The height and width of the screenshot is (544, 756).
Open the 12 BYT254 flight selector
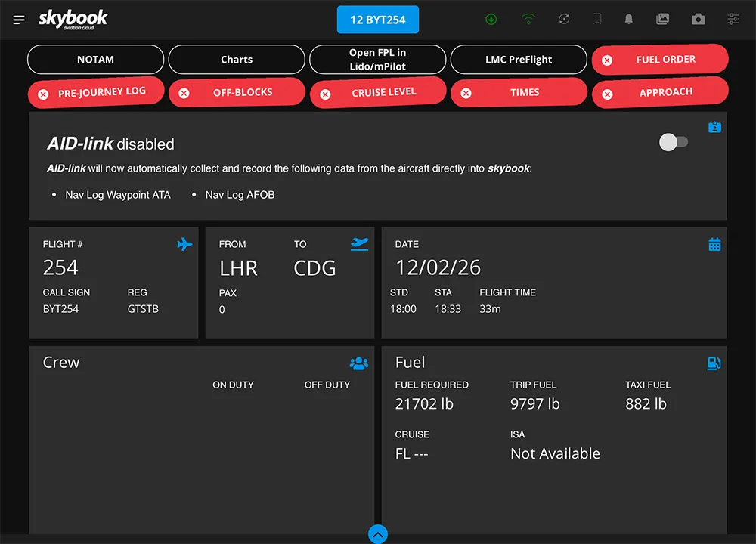pyautogui.click(x=378, y=20)
